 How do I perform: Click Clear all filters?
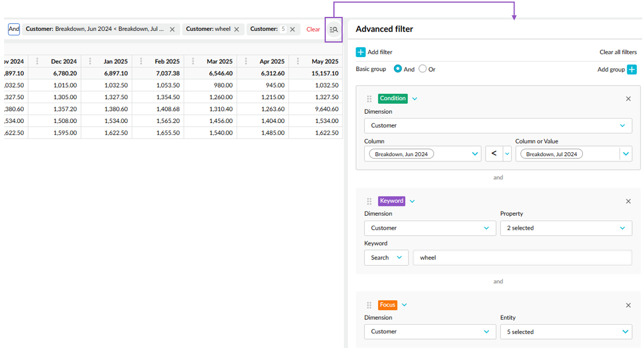pyautogui.click(x=618, y=52)
